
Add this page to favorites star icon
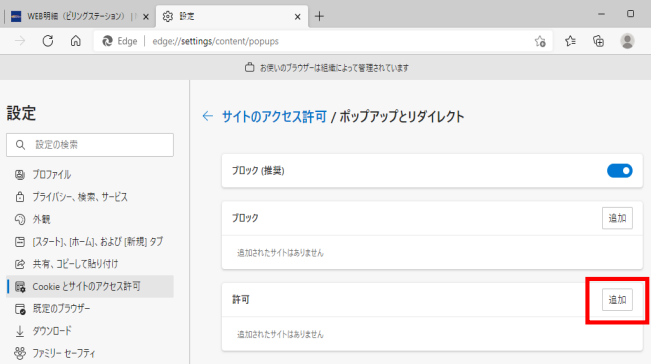pos(540,41)
